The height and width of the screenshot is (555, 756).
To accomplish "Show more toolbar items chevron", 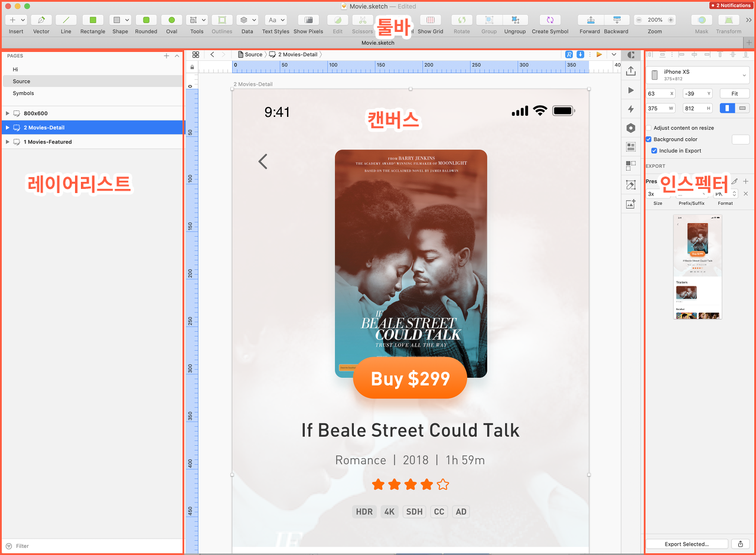I will coord(749,20).
